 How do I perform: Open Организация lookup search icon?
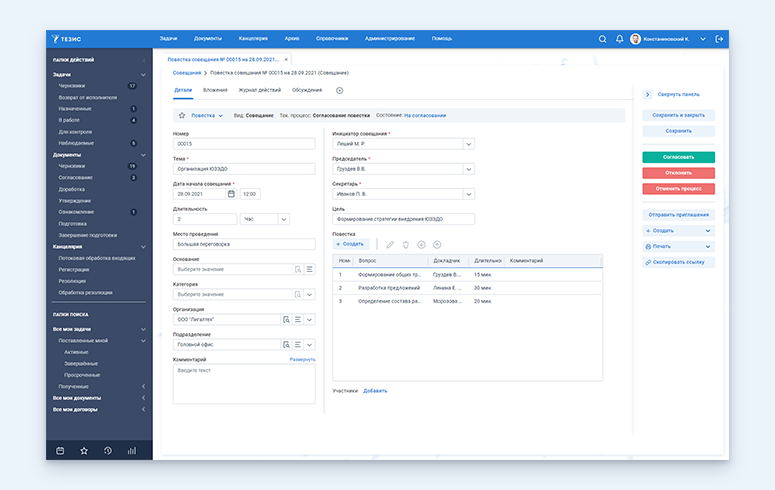click(286, 319)
